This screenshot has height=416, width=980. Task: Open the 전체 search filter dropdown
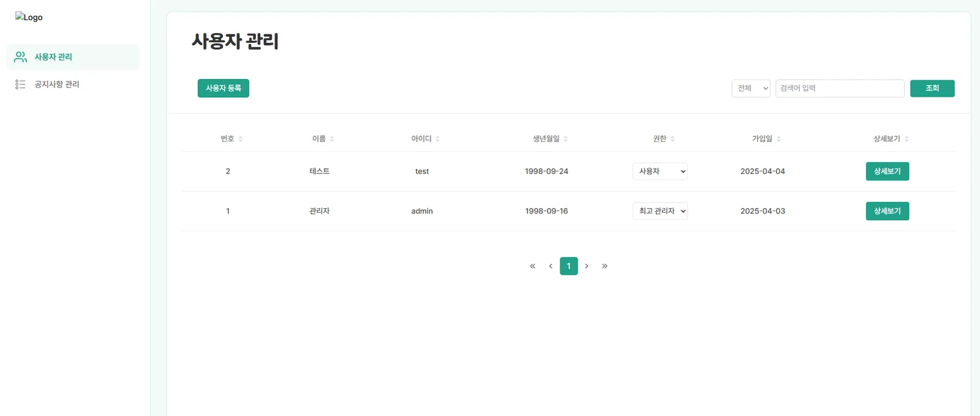tap(751, 88)
